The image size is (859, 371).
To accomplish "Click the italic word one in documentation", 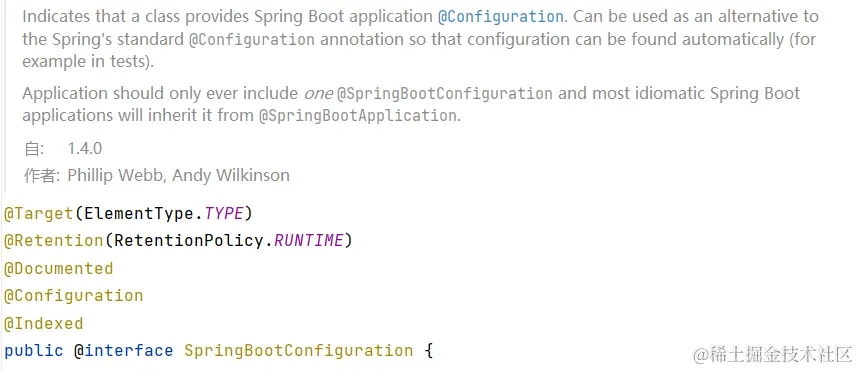I will (x=318, y=94).
